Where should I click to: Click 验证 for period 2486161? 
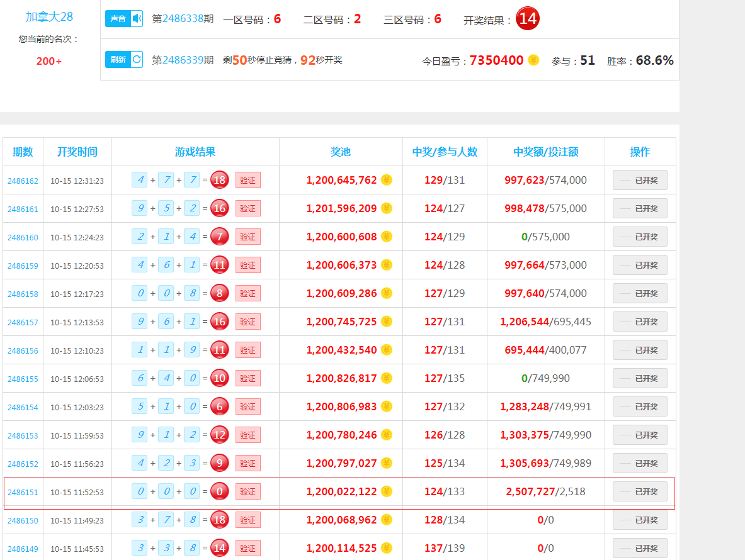tap(248, 208)
